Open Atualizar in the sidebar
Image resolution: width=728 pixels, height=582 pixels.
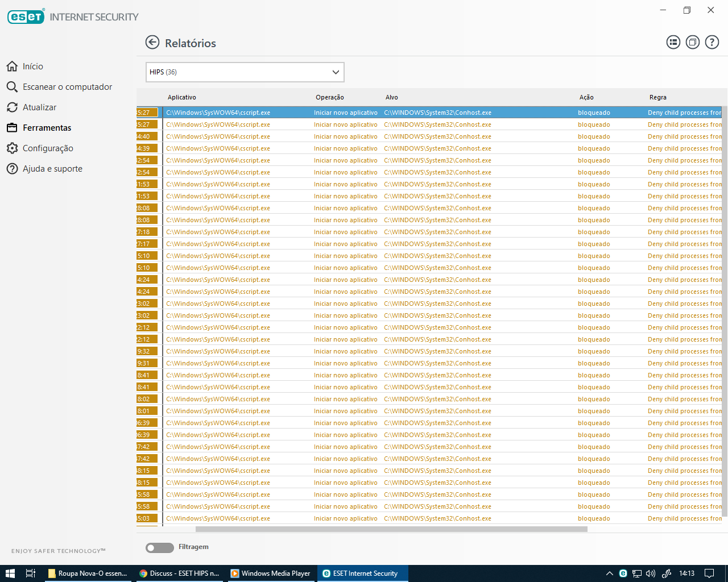pyautogui.click(x=39, y=107)
